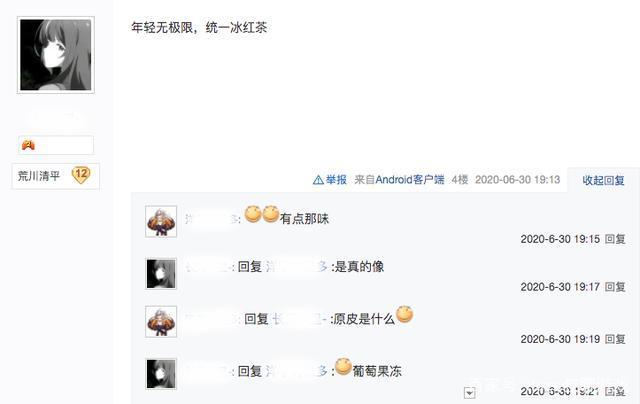Viewport: 640px width, 404px height.
Task: Click avatar beside 葡萄果冻 reply
Action: (x=161, y=373)
